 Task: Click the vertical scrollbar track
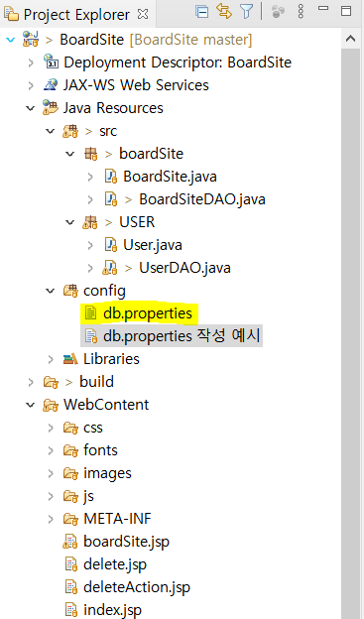coord(350,333)
